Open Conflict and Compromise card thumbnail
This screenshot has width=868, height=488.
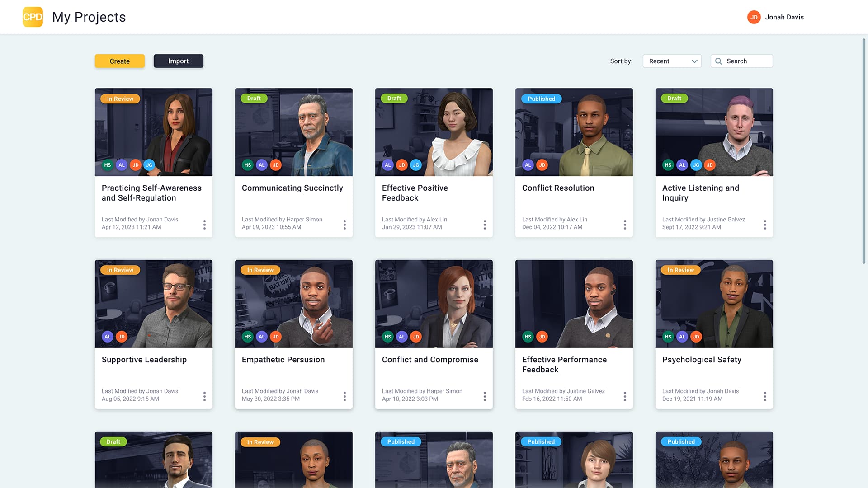click(x=434, y=304)
